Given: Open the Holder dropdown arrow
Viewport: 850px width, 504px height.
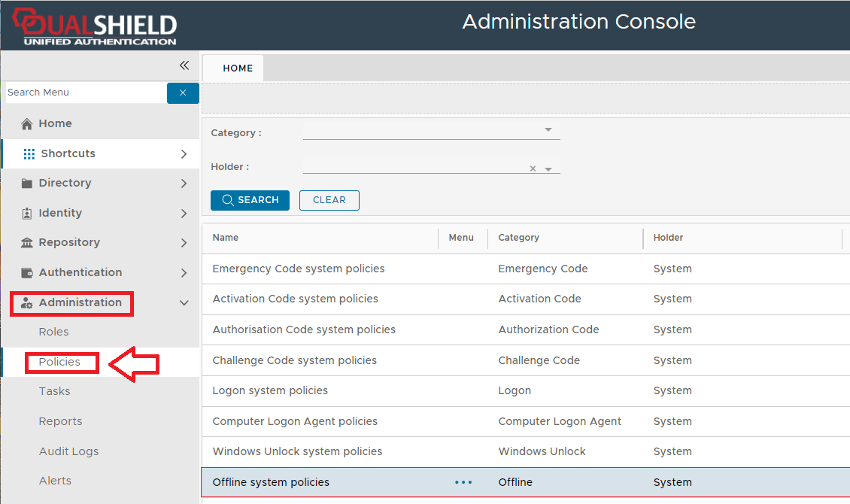Looking at the screenshot, I should 548,169.
